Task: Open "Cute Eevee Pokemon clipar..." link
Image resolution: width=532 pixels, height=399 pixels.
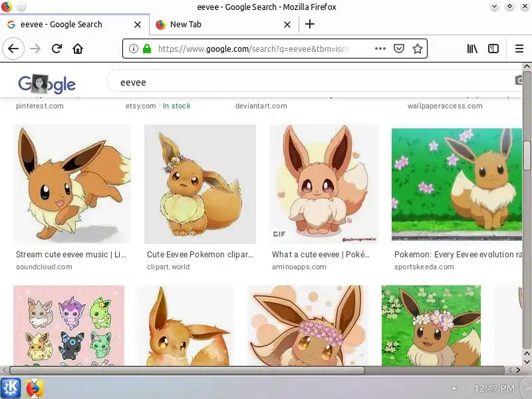Action: [200, 255]
